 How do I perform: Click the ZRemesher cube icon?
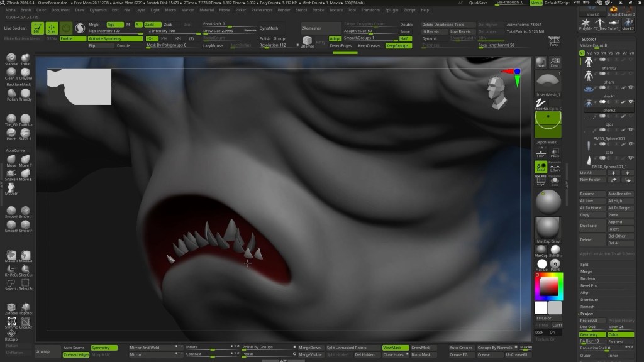point(307,41)
